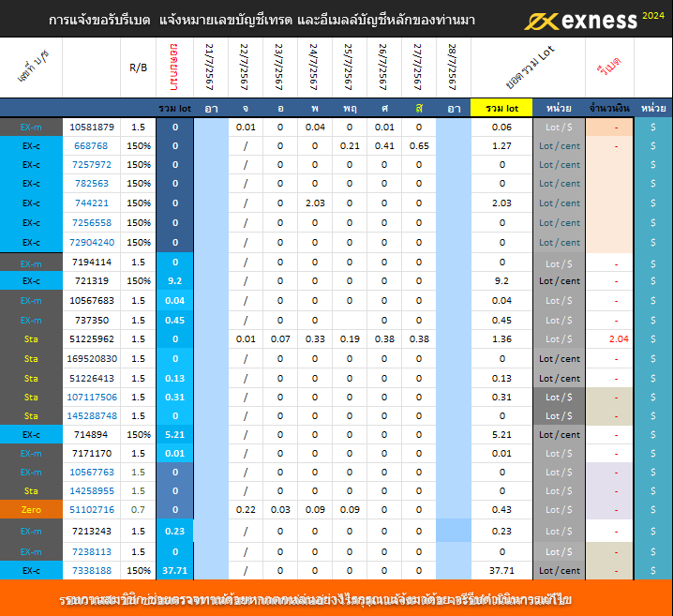Select account number 737350

(x=92, y=321)
